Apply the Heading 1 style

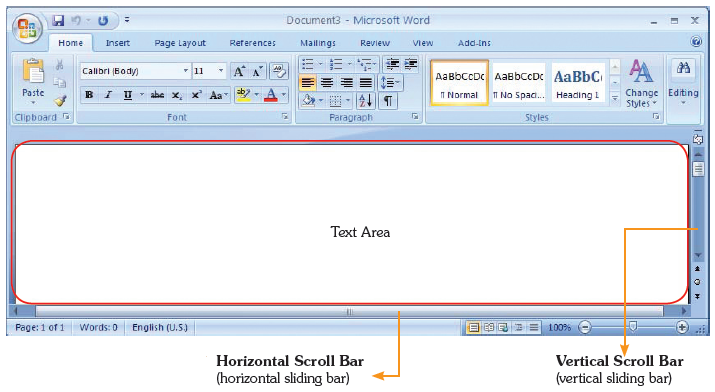coord(578,83)
